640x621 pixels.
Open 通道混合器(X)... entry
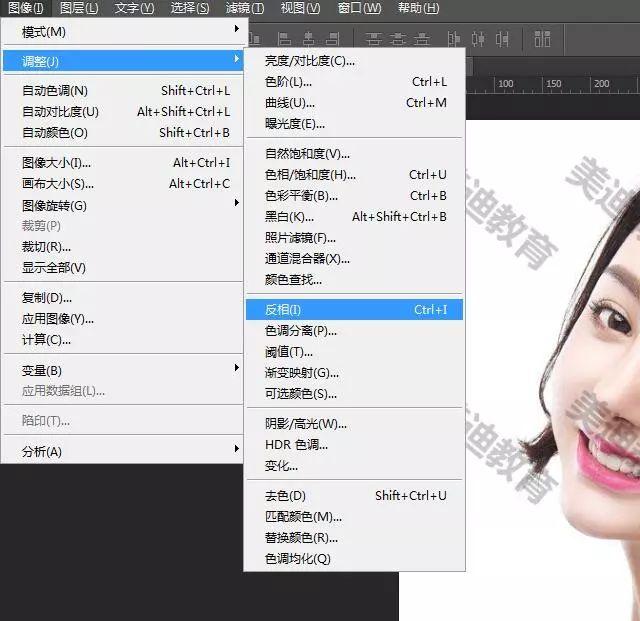tap(354, 258)
